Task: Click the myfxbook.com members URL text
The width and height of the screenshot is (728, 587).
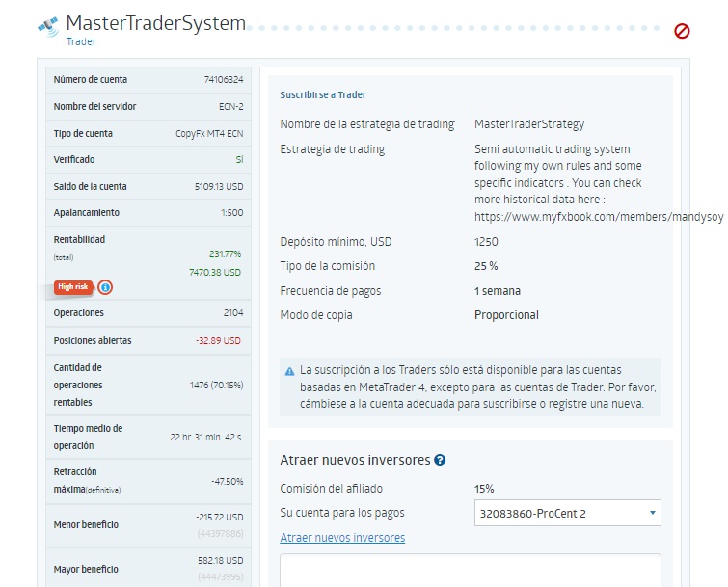Action: (x=599, y=216)
